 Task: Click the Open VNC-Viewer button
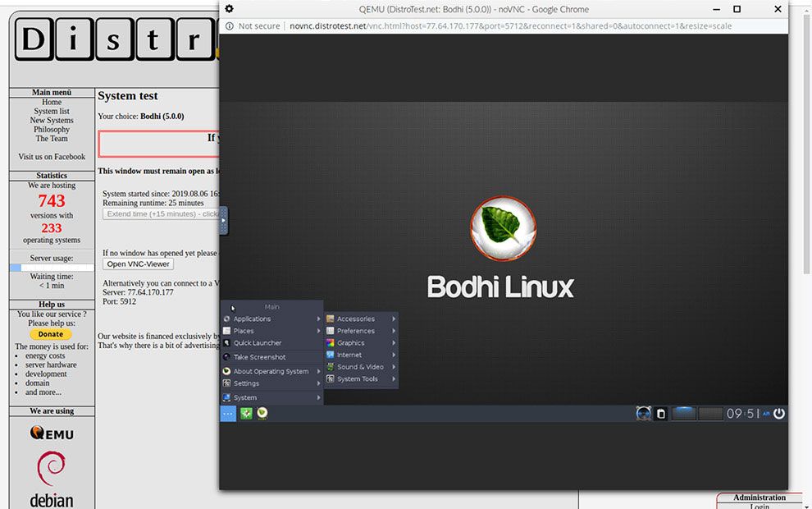139,264
